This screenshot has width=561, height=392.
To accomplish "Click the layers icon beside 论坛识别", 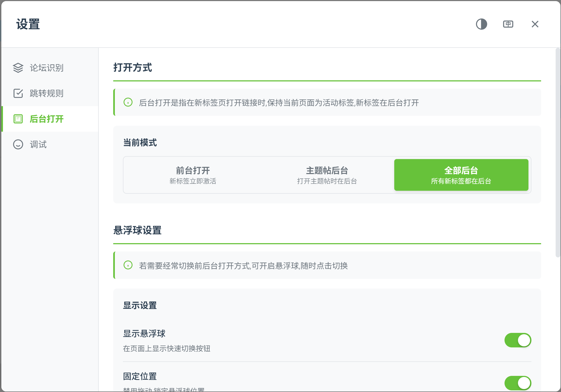I will [x=18, y=68].
